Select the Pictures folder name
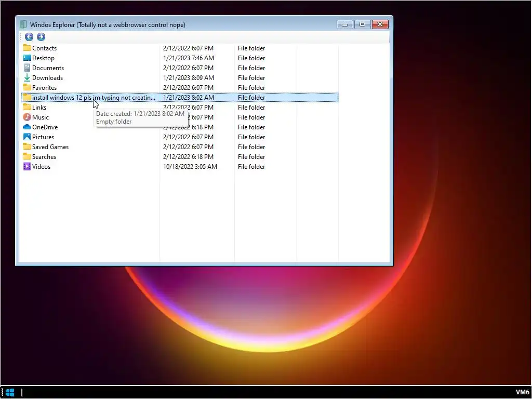Image resolution: width=532 pixels, height=399 pixels. tap(43, 137)
